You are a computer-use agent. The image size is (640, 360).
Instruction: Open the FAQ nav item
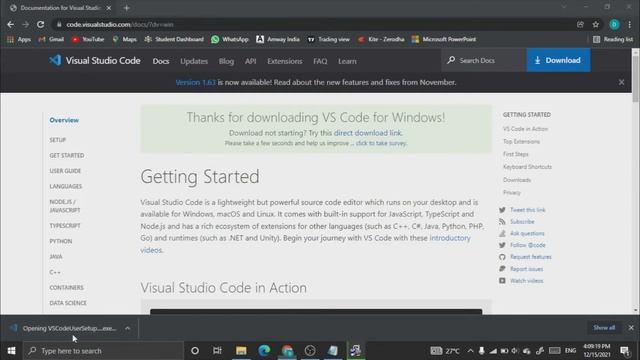click(320, 61)
